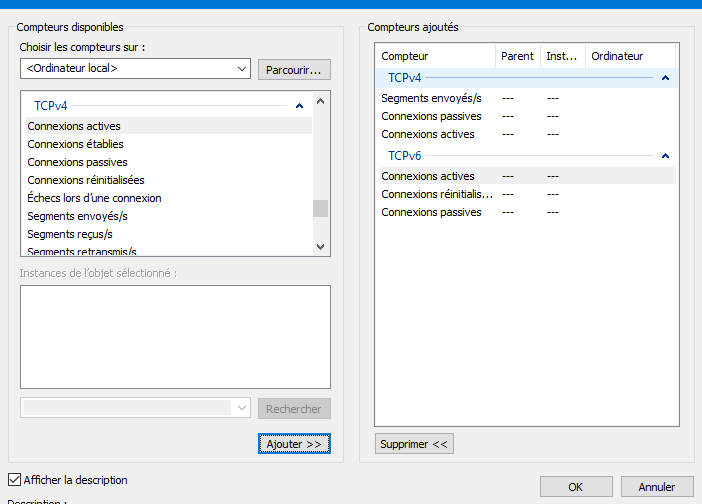
Task: Collapse TCPv6 group in added counters
Action: coord(665,156)
